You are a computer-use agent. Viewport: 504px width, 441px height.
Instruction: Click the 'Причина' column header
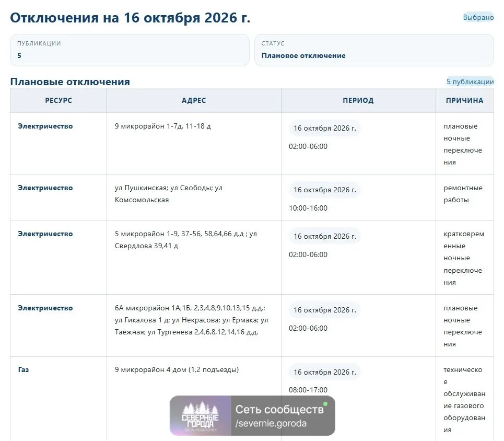click(464, 100)
